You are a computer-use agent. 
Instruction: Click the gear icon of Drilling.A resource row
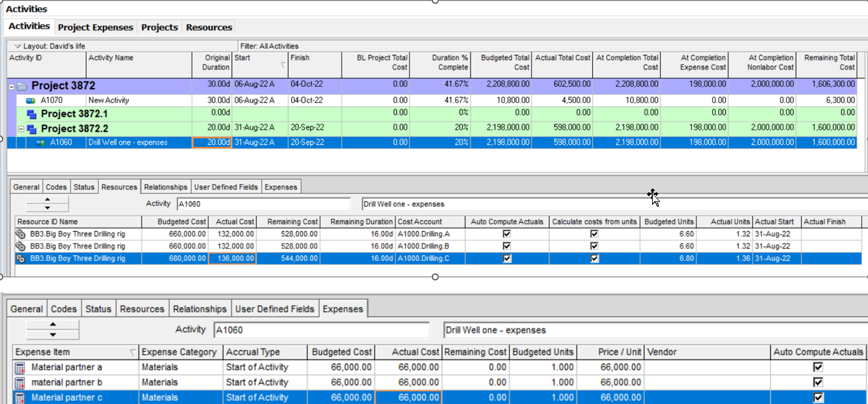click(22, 234)
